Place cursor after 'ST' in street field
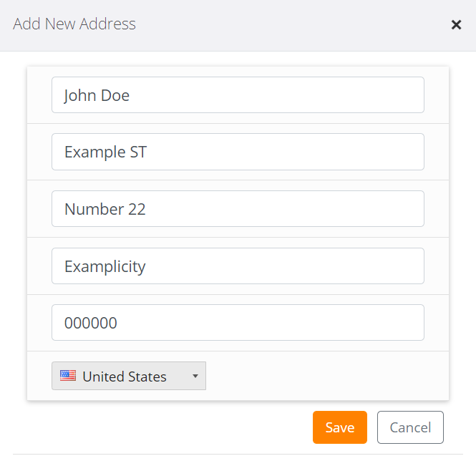This screenshot has height=466, width=476. [x=148, y=152]
